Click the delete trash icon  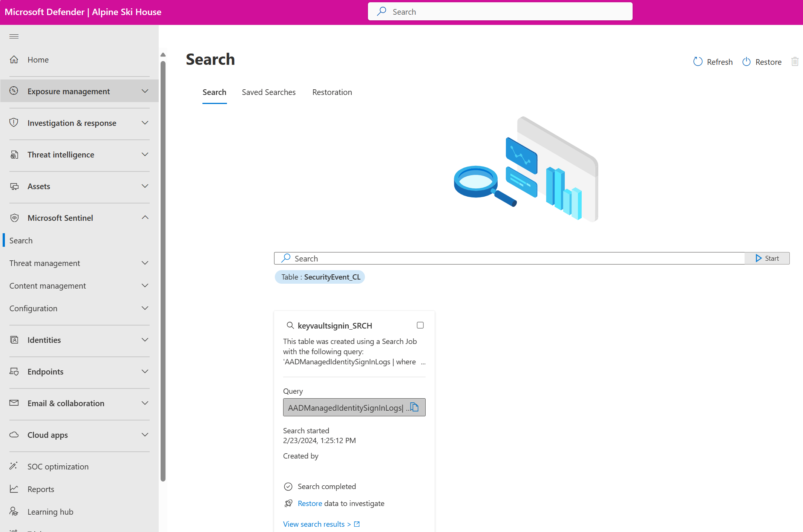click(795, 61)
